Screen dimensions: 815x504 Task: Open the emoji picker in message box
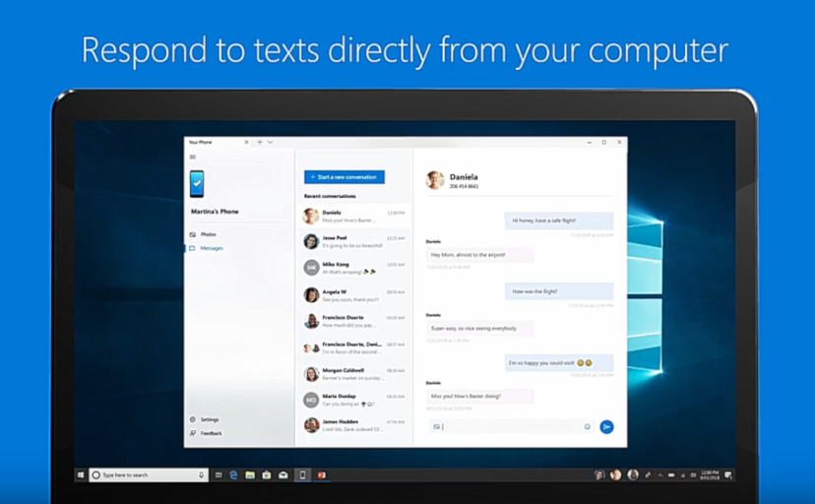click(x=587, y=426)
